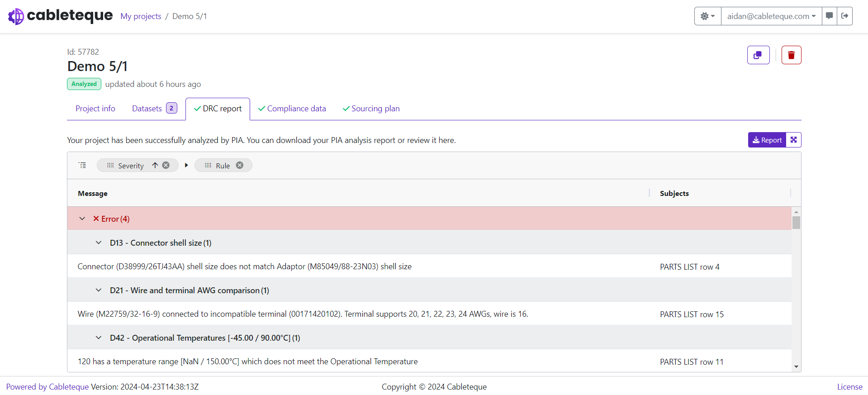868x395 pixels.
Task: Remove the Rule grouping chip
Action: tap(240, 165)
